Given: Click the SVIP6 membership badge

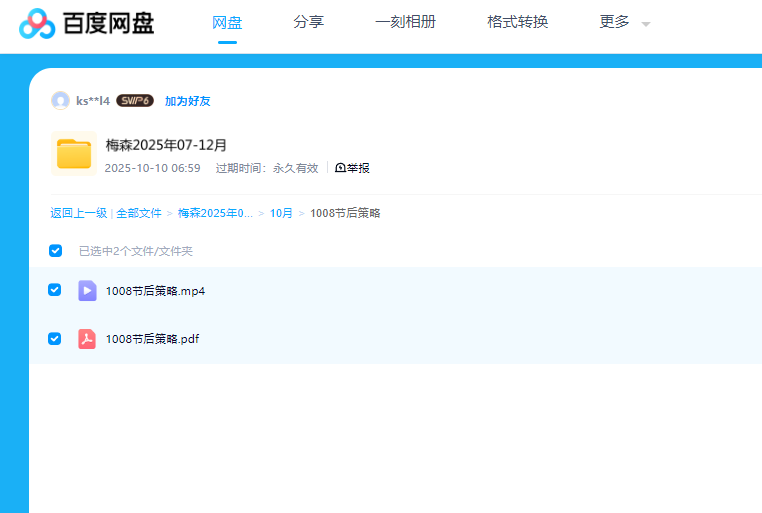Looking at the screenshot, I should [134, 101].
